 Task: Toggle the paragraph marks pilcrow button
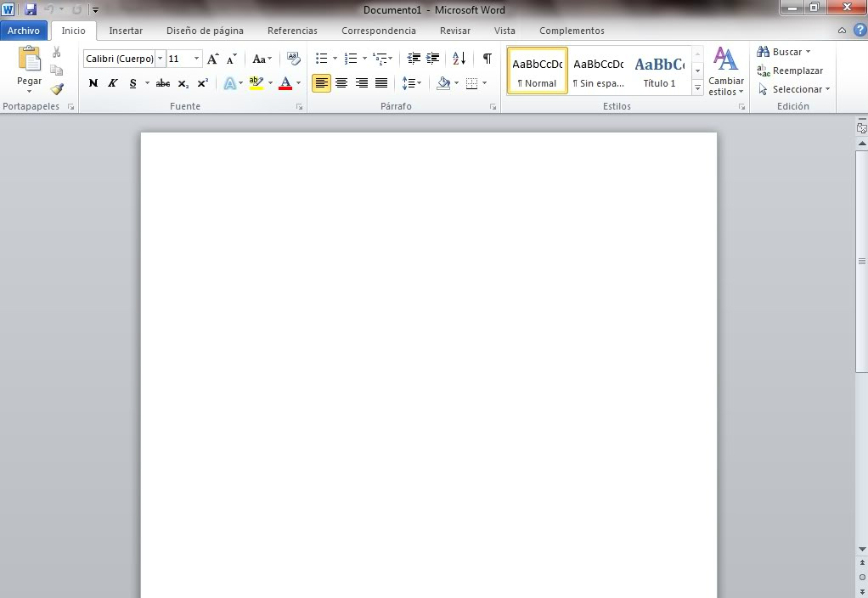488,58
